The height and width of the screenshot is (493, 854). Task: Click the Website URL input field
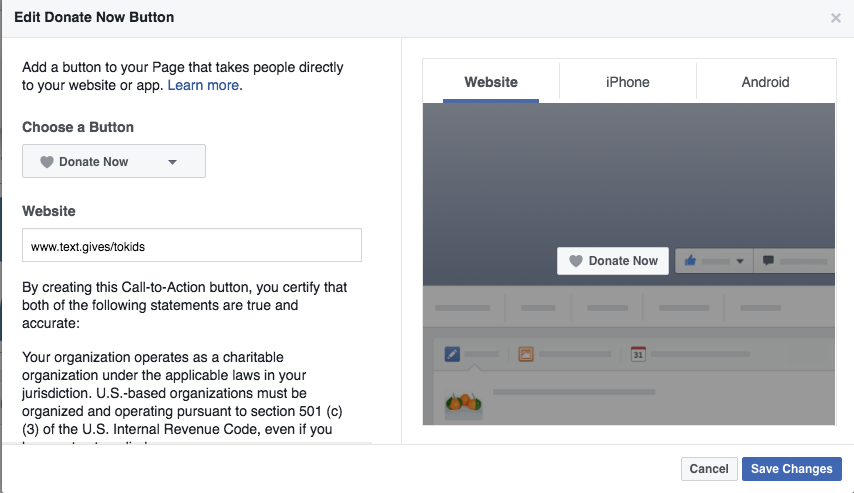tap(192, 245)
